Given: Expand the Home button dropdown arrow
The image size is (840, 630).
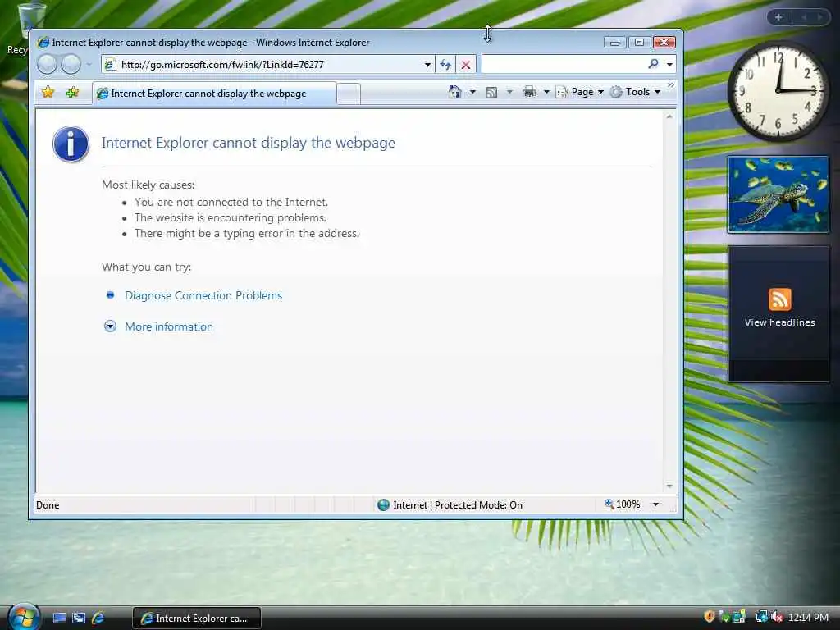Looking at the screenshot, I should 472,92.
